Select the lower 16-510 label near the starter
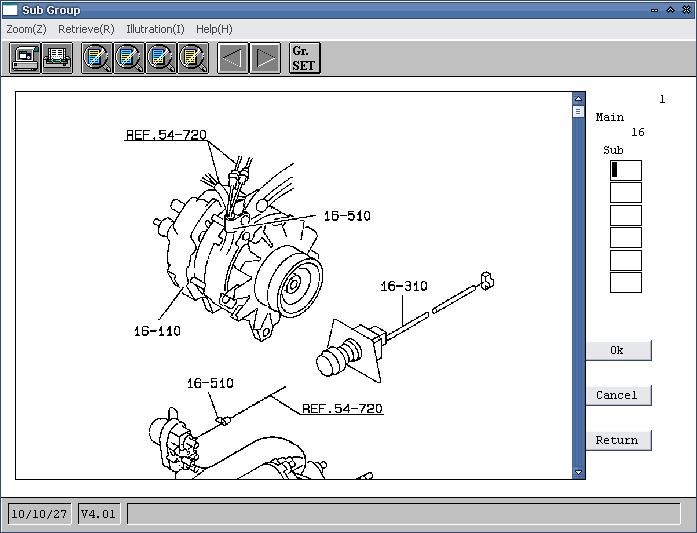Screen dimensions: 697x533 [x=210, y=383]
